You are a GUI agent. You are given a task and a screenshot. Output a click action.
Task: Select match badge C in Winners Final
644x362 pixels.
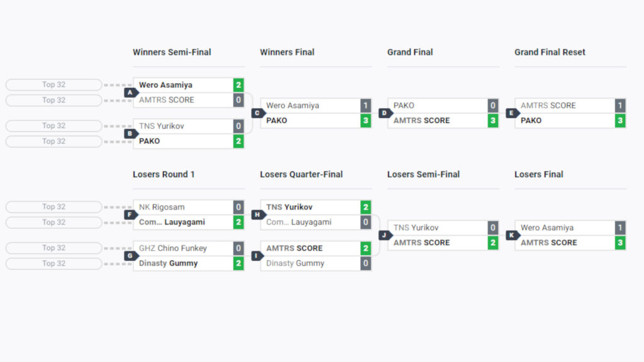coord(258,113)
